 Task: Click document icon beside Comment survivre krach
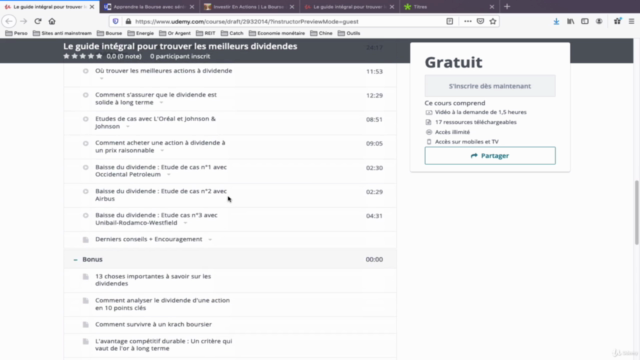click(x=85, y=325)
